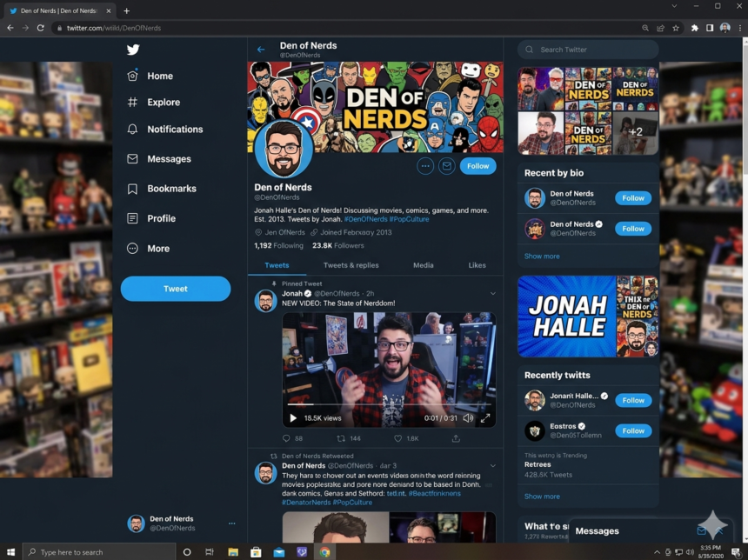The height and width of the screenshot is (560, 748).
Task: Open the +2 media thumbnail
Action: click(636, 133)
